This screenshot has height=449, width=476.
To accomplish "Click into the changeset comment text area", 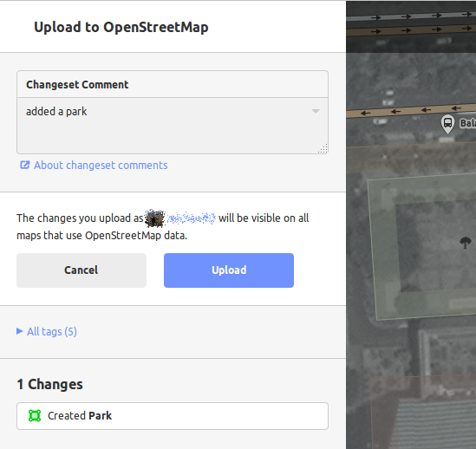I will point(173,126).
